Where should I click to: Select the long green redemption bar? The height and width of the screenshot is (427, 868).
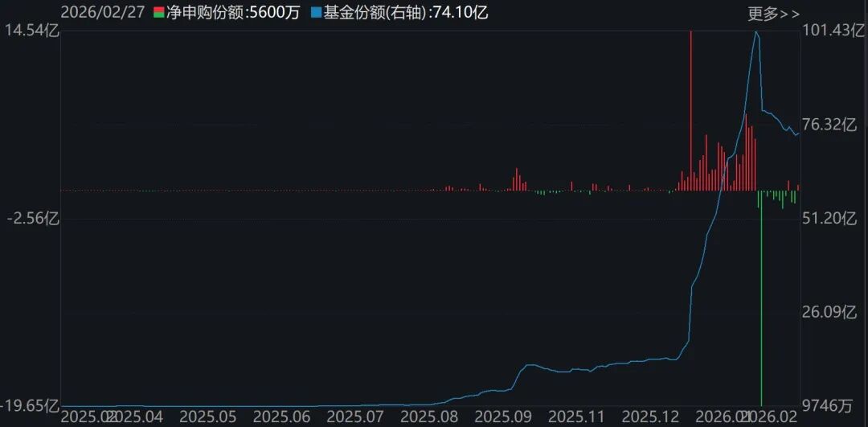[x=760, y=306]
